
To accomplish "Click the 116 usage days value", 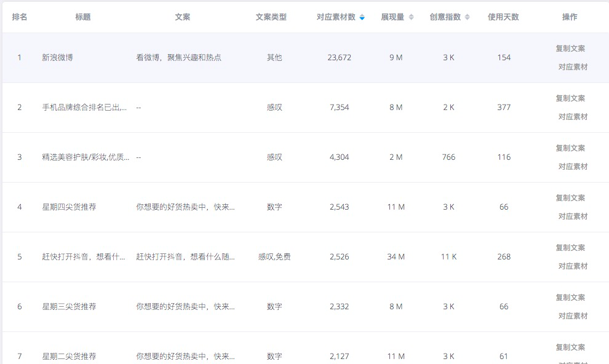I will 504,157.
